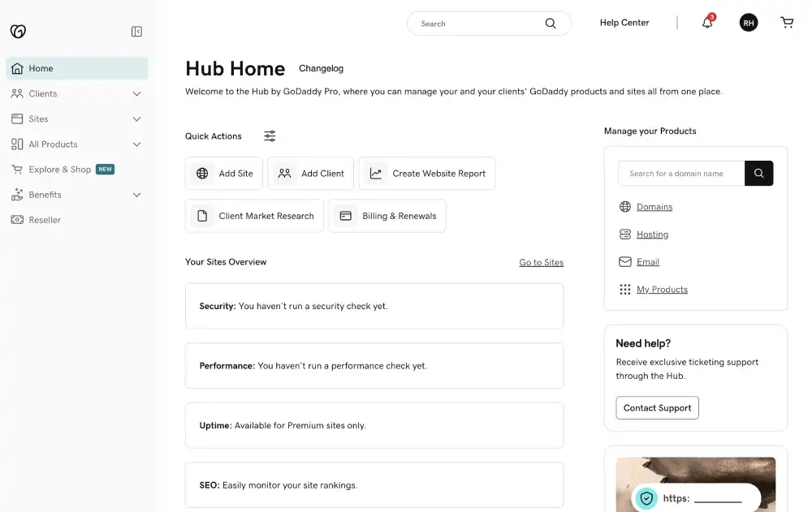This screenshot has height=512, width=812.
Task: Open the Reseller section
Action: pyautogui.click(x=42, y=220)
